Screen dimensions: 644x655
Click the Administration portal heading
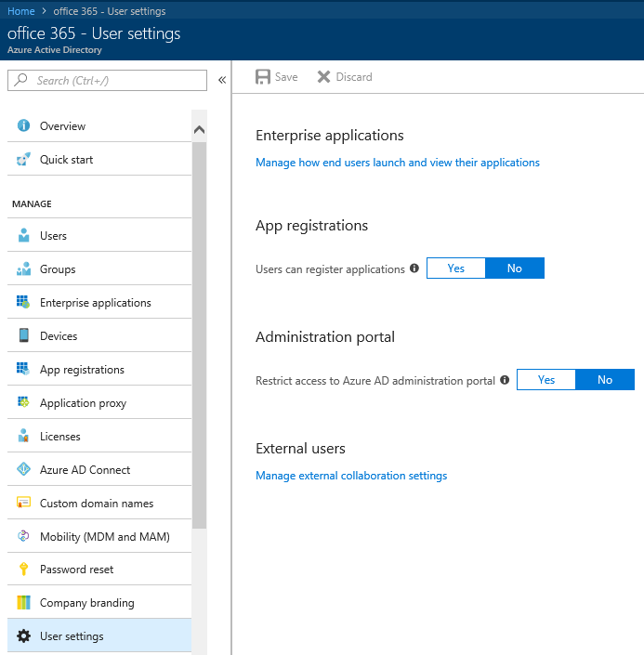[325, 336]
